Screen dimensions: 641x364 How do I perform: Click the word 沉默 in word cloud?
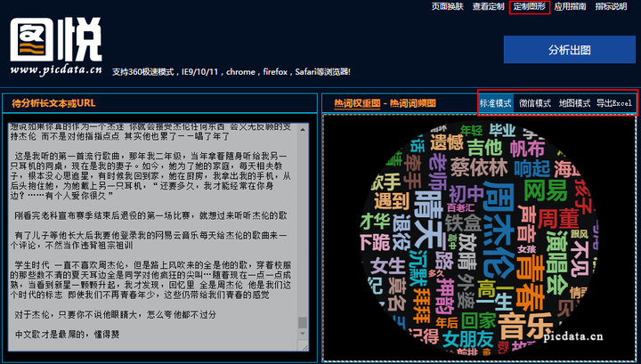tap(417, 269)
